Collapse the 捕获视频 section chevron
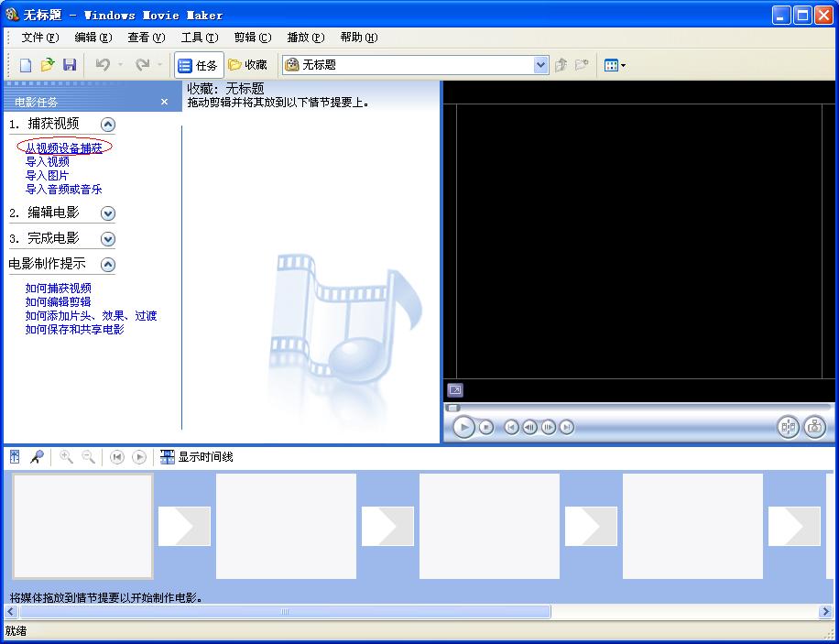The width and height of the screenshot is (839, 644). 108,124
